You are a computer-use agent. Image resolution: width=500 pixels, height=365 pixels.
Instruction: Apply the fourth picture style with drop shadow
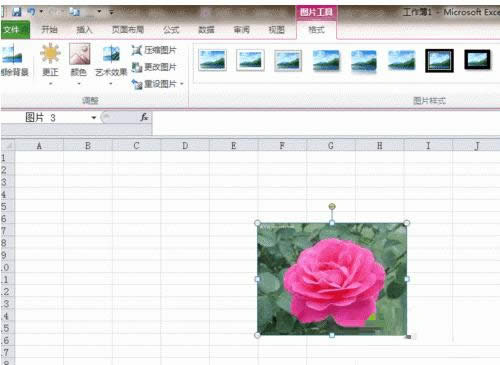(326, 61)
